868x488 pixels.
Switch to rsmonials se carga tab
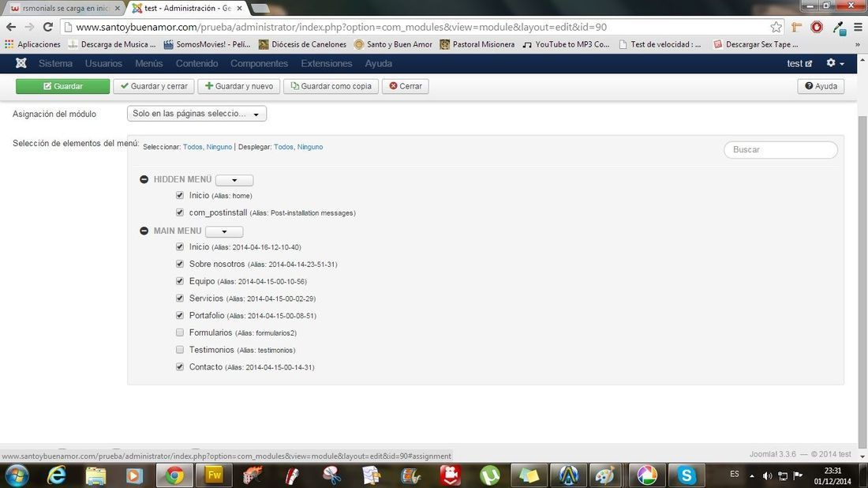pos(65,9)
